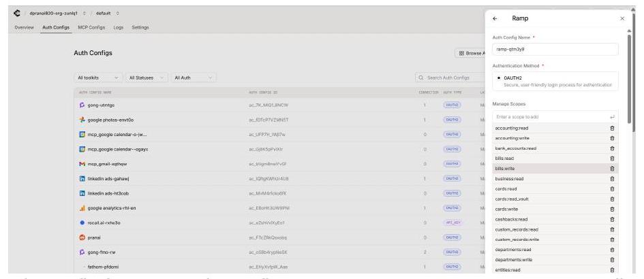Switch to the Logs tab
This screenshot has height=279, width=644.
(x=119, y=27)
